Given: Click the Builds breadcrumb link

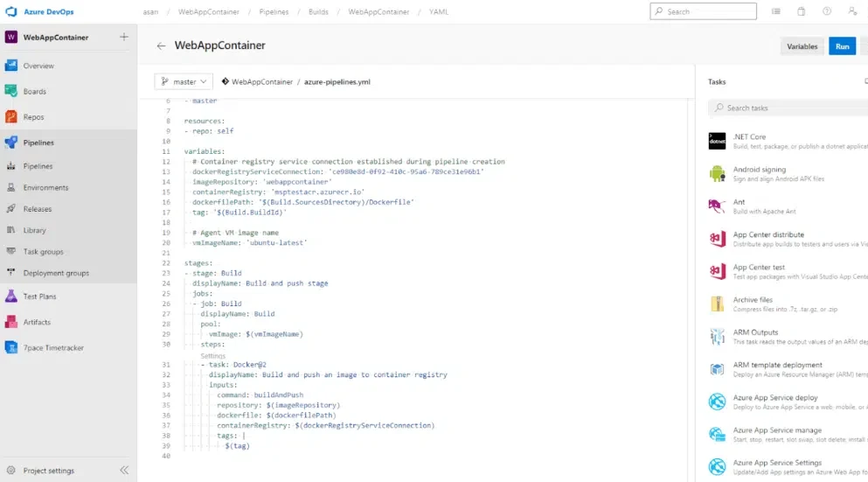Looking at the screenshot, I should pos(318,11).
